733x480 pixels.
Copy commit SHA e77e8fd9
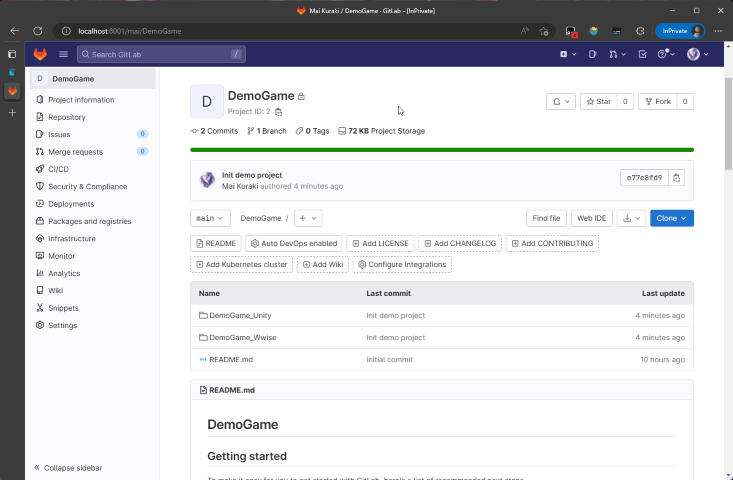(676, 178)
